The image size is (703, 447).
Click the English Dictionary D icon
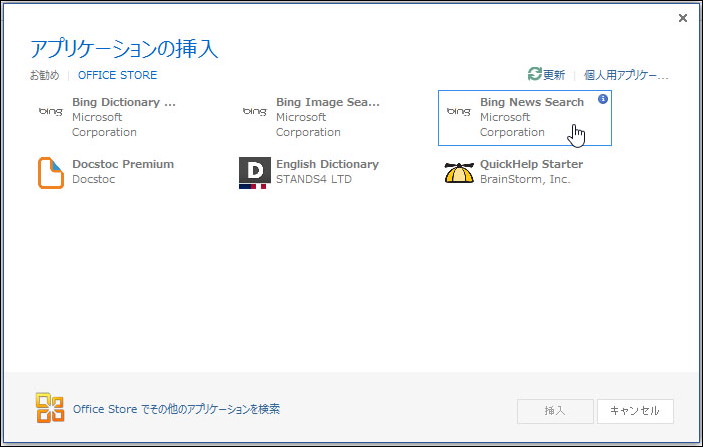point(255,173)
